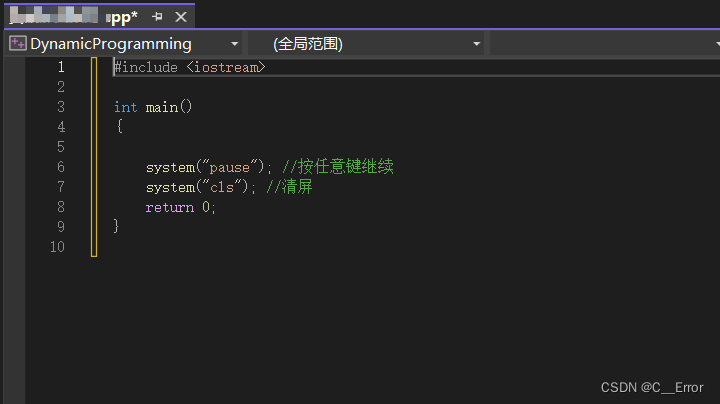Click the system("pause") call
The image size is (720, 404).
click(x=208, y=167)
